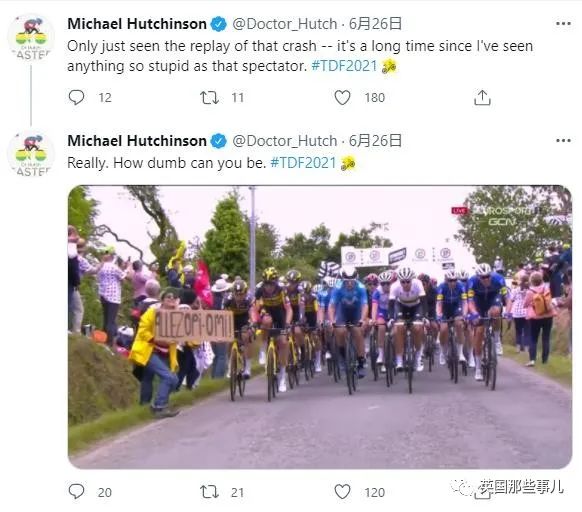
Task: Like the first tweet with 180 likes
Action: tap(342, 98)
